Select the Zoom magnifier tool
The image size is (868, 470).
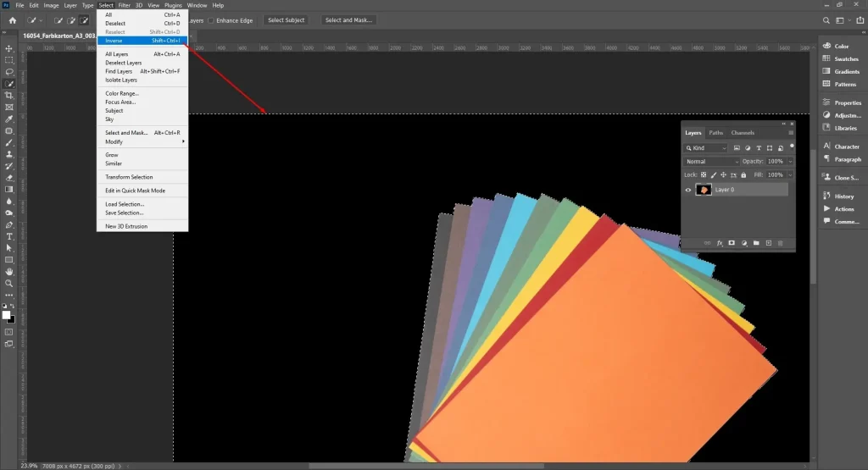(x=8, y=284)
